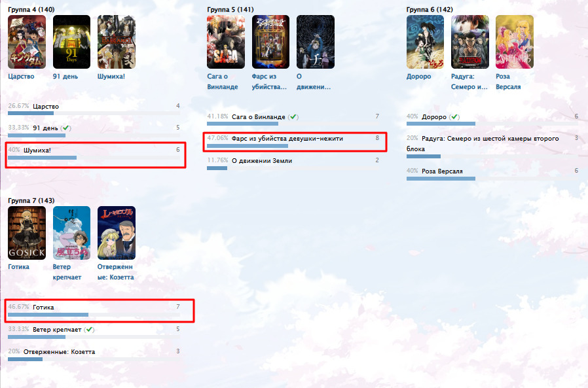Viewport: 588px width, 388px height.
Task: Open the 91 Days poster thumbnail
Action: [71, 42]
